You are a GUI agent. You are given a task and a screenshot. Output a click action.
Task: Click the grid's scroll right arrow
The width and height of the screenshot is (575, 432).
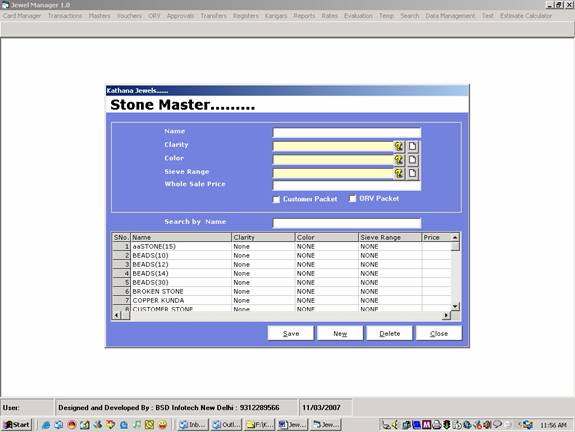pyautogui.click(x=446, y=315)
